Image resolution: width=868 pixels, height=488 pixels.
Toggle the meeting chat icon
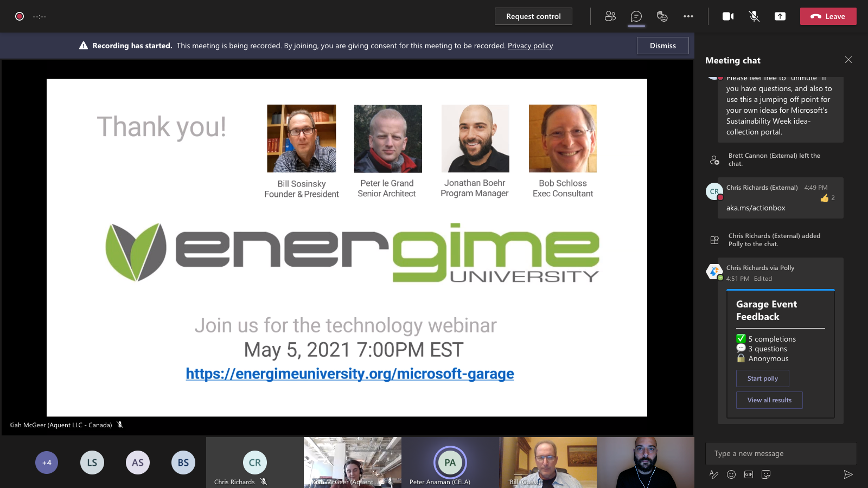(x=636, y=16)
